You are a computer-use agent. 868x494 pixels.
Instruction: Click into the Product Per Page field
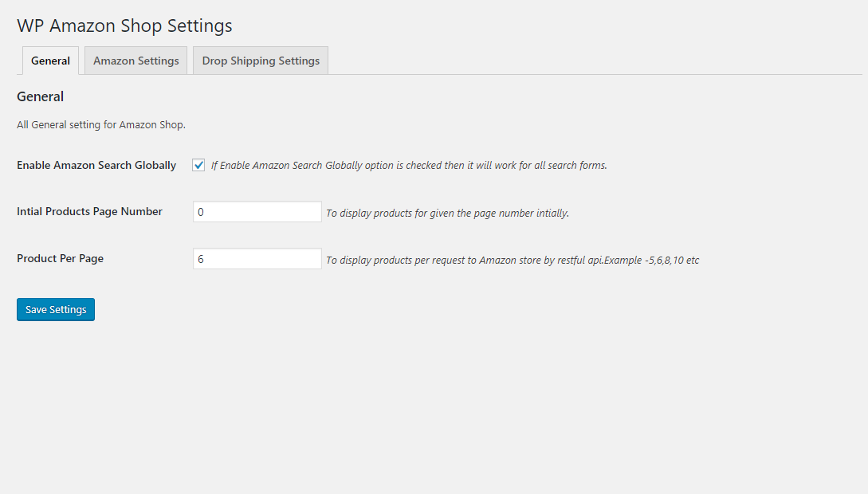coord(257,259)
